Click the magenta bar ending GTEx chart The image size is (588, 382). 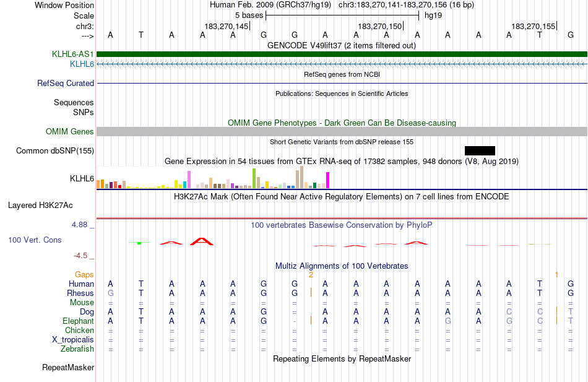click(x=328, y=180)
